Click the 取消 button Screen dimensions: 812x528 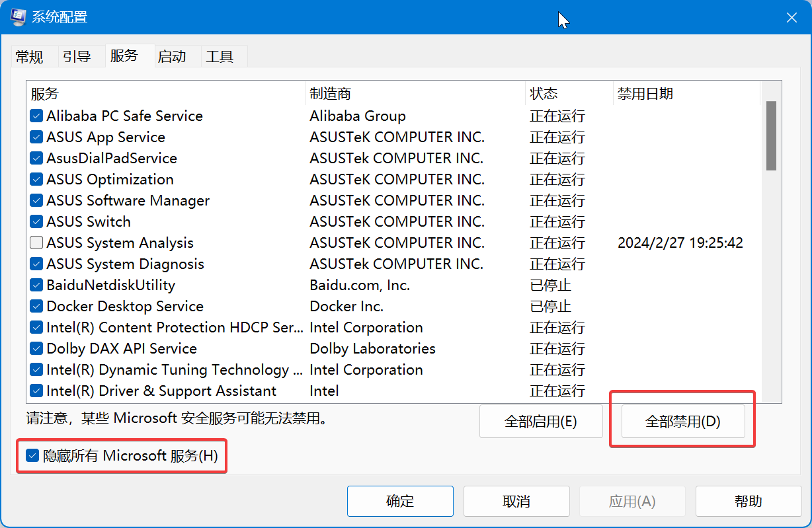click(516, 502)
